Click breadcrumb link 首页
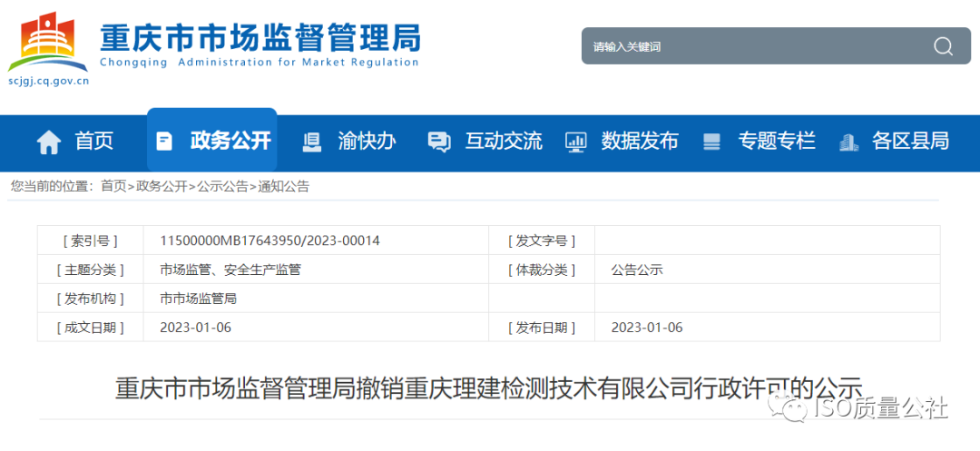Viewport: 980px width, 451px height. click(113, 186)
